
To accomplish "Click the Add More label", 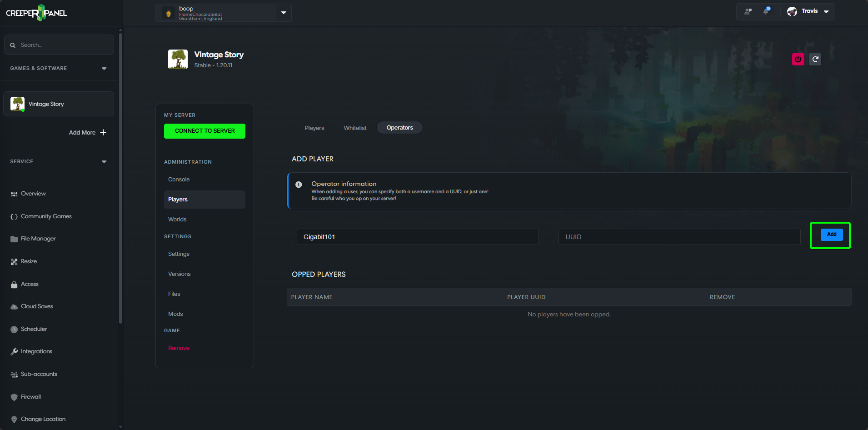I will [82, 133].
